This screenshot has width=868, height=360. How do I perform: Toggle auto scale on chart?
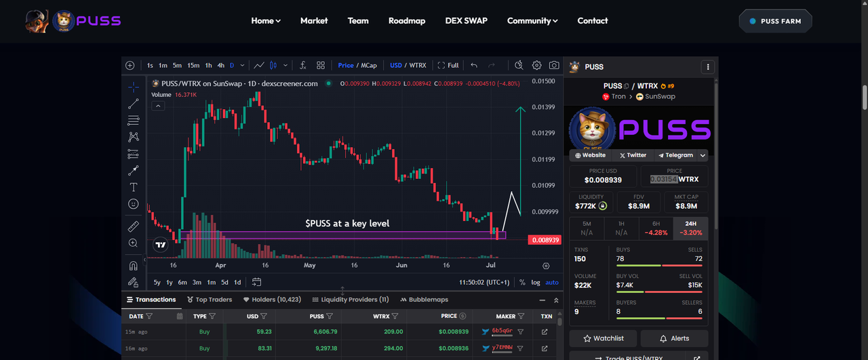click(553, 282)
